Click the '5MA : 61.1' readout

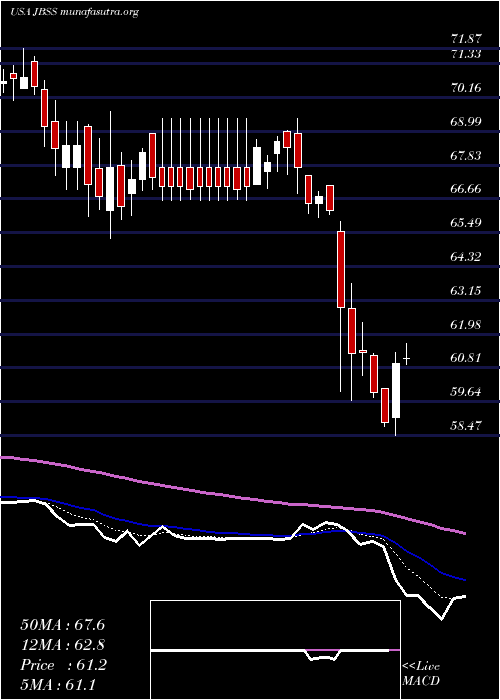pyautogui.click(x=58, y=685)
